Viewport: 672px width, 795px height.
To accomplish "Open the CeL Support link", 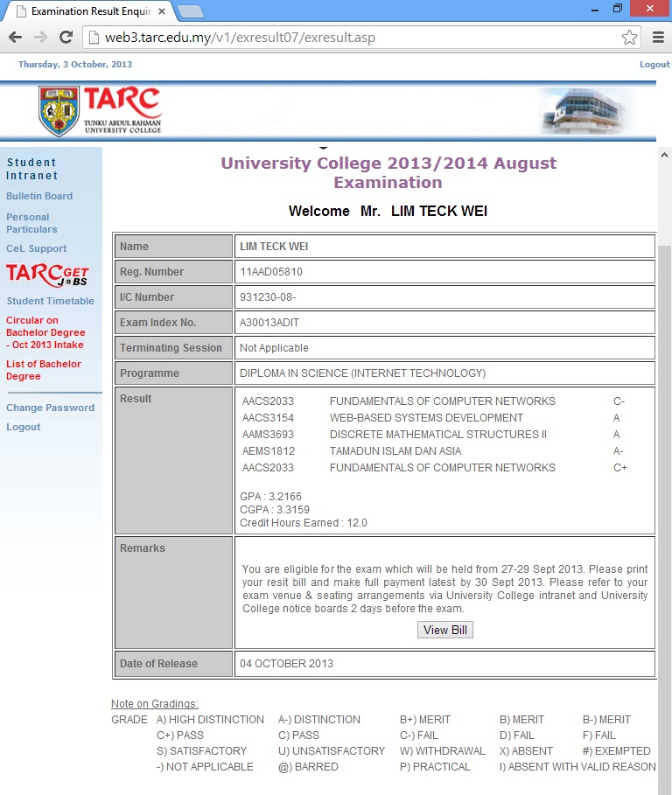I will pyautogui.click(x=36, y=248).
